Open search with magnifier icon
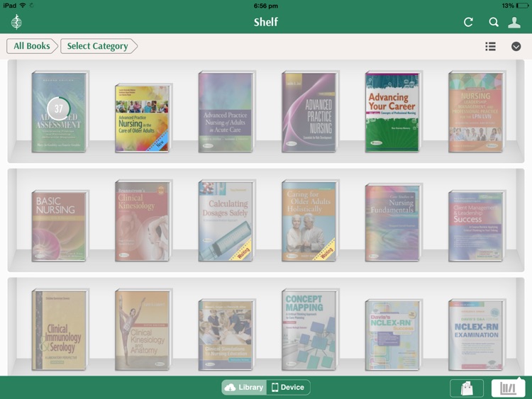Viewport: 532px width, 399px height. coord(494,22)
